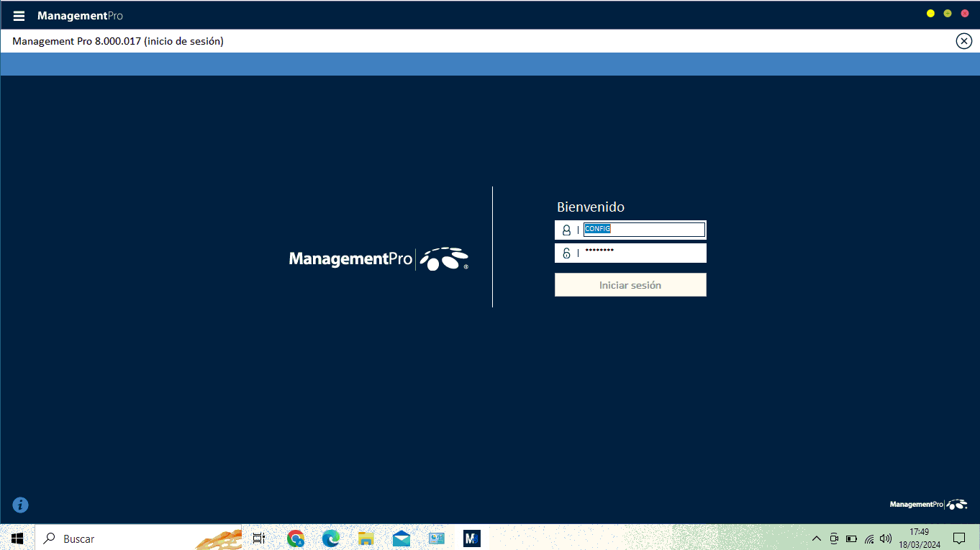Click the yellow minimize window dot
980x550 pixels.
(930, 14)
